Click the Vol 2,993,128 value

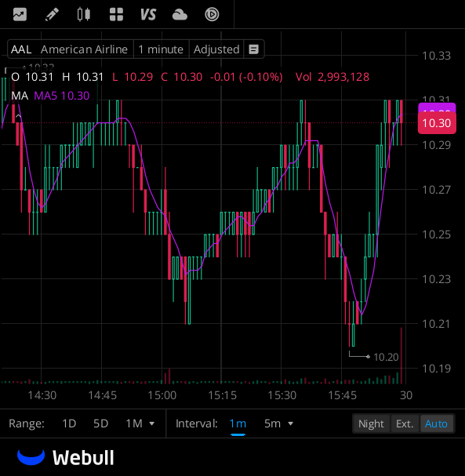(332, 77)
